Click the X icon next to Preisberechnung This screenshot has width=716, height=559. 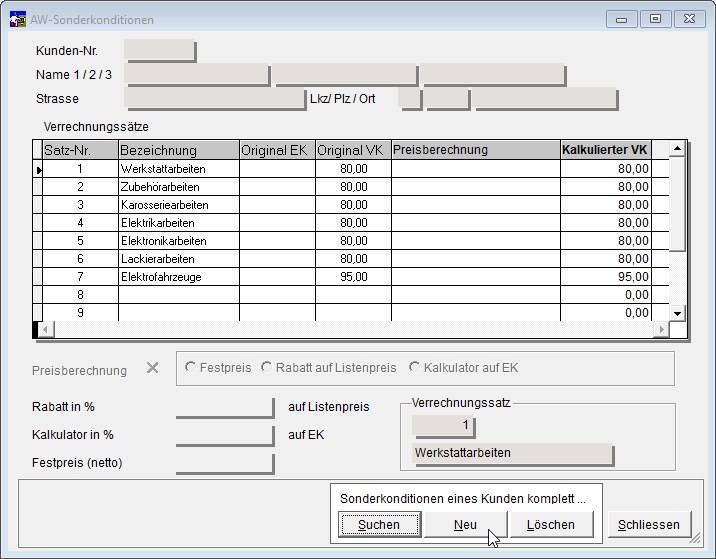(x=153, y=368)
